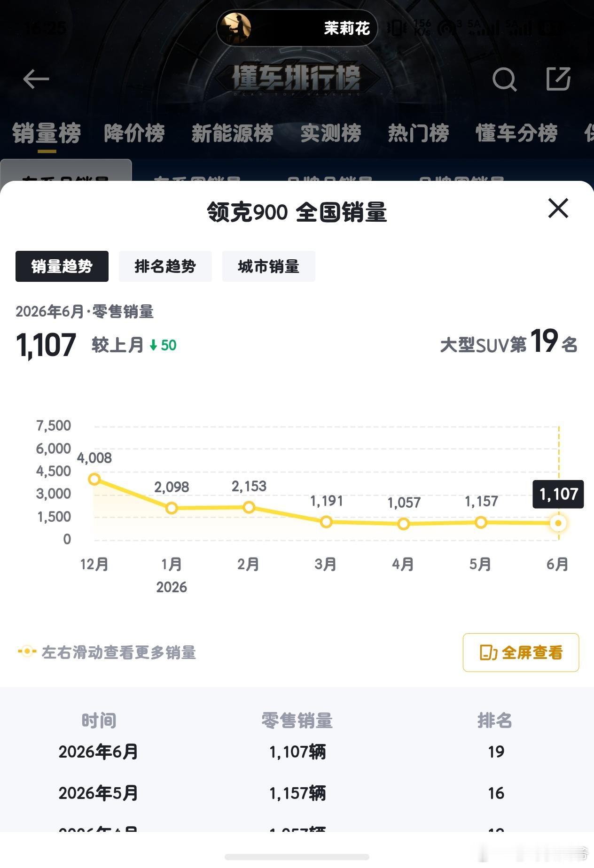Tap the swipe hint icon beside 左右滑动查看更多销量
The height and width of the screenshot is (868, 594).
(x=27, y=651)
